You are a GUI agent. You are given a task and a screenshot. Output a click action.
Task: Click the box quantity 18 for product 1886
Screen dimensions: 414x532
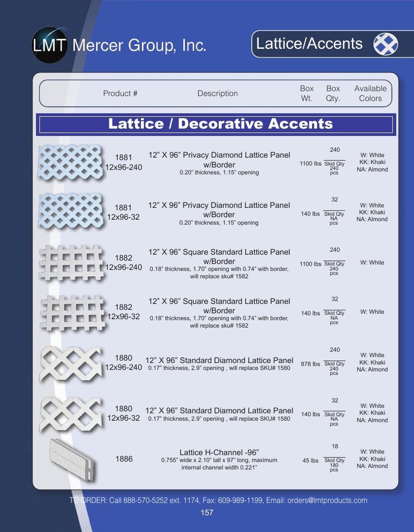tap(335, 446)
